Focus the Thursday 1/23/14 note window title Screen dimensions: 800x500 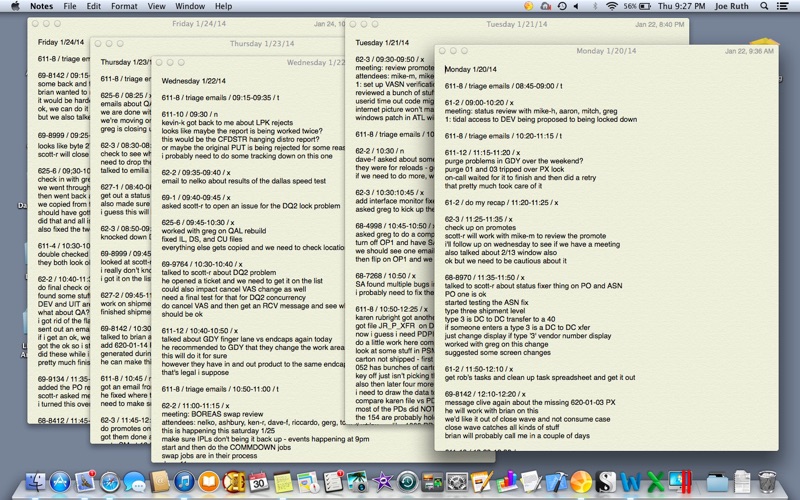click(262, 43)
